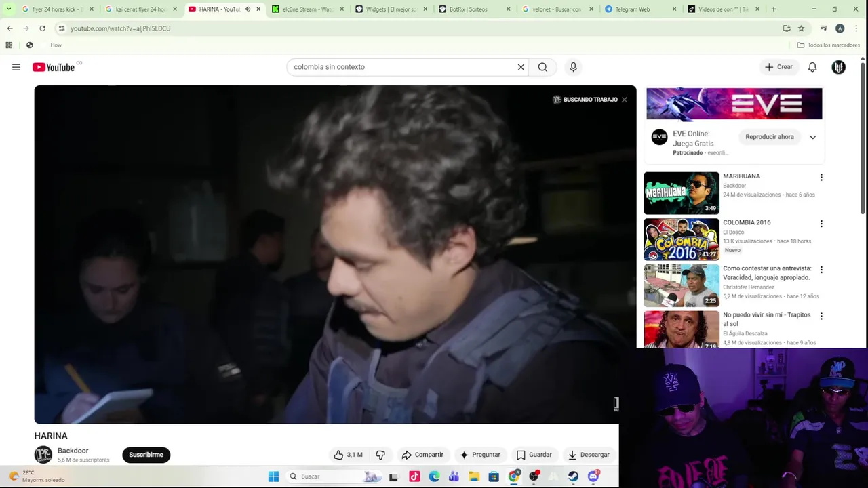Expand the EVE Online ad details

[812, 137]
